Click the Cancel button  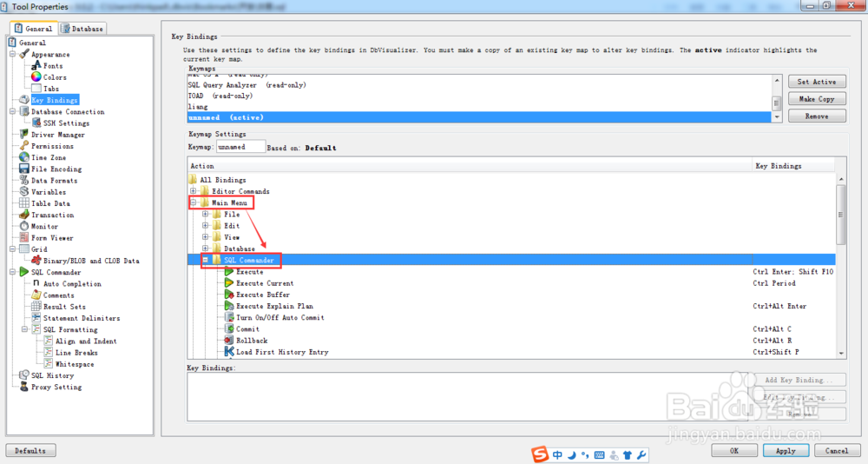[837, 451]
